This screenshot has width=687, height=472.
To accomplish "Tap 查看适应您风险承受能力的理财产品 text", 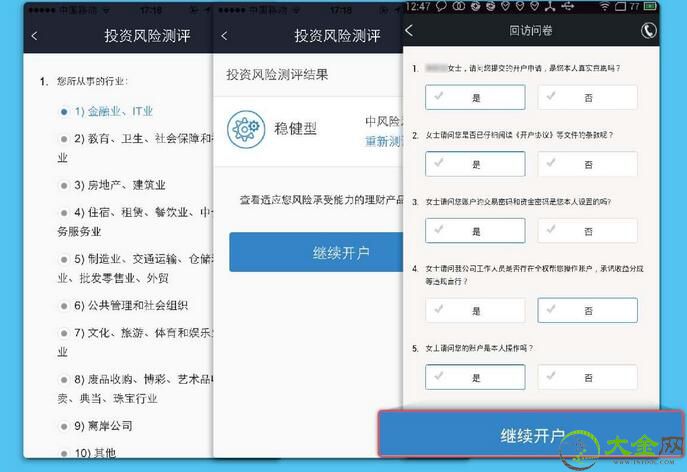I will tap(321, 200).
